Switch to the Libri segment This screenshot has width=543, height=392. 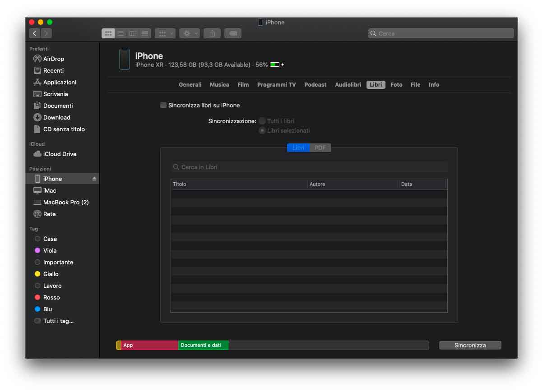(x=298, y=148)
